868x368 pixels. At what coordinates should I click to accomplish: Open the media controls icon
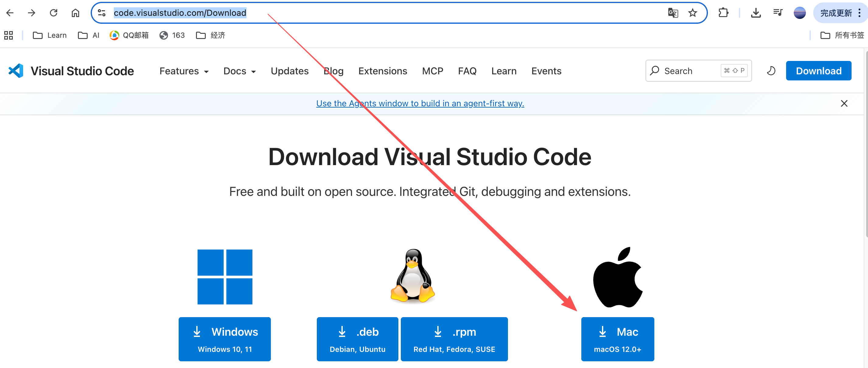(x=778, y=13)
